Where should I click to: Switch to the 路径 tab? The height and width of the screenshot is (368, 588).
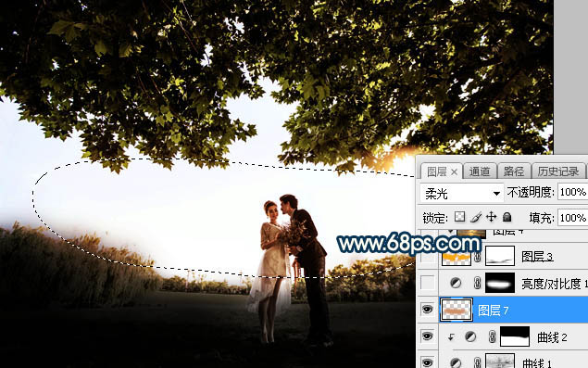(514, 171)
